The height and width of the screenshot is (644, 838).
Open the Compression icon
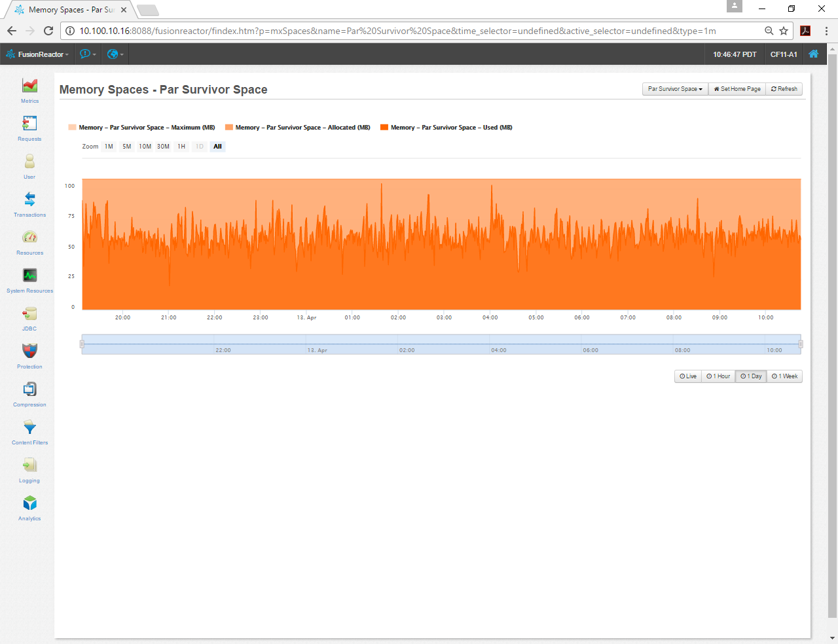point(29,389)
